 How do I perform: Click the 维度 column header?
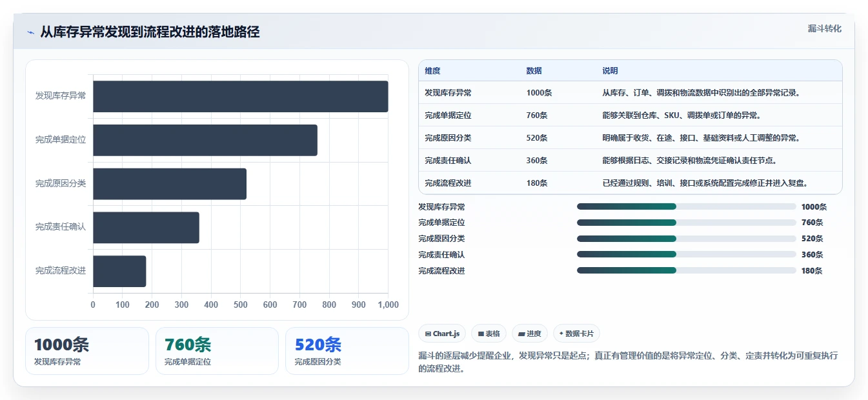pyautogui.click(x=432, y=71)
